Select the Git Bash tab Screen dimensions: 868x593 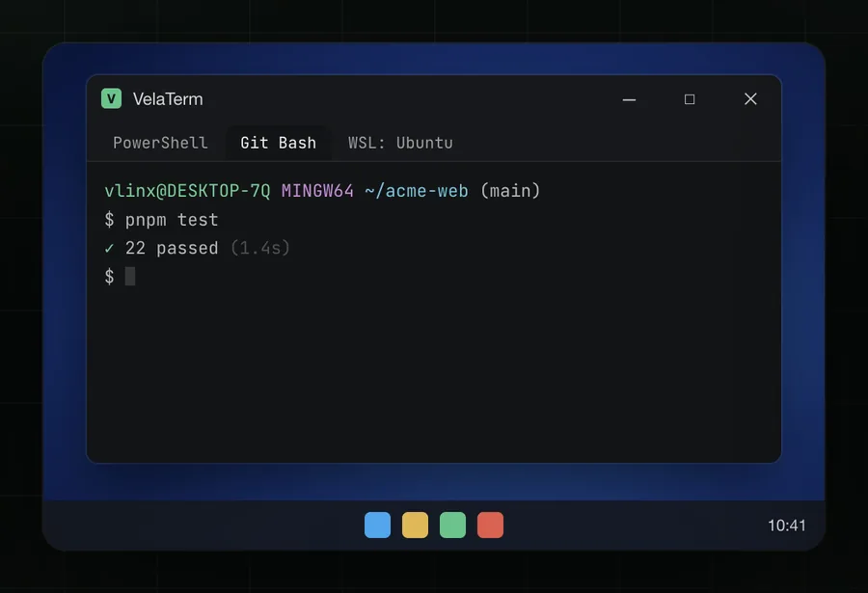pos(278,143)
